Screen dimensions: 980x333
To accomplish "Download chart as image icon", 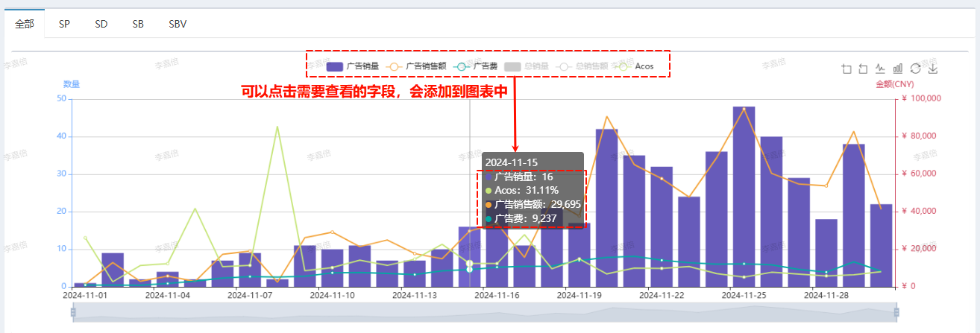I will tap(932, 69).
